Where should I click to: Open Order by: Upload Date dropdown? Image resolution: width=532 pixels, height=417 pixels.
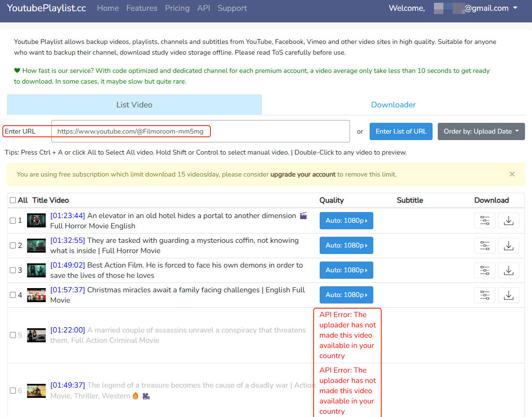click(481, 131)
